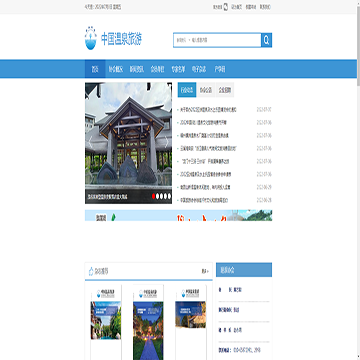Screen dimensions: 360x360
Task: Select the active red carousel dot
Action: pos(154,196)
